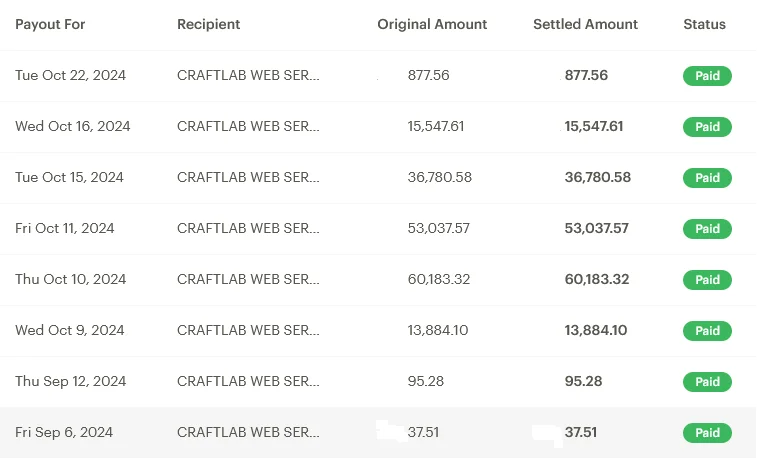Click Paid badge for the 877.56 payout
757x463 pixels.
707,76
